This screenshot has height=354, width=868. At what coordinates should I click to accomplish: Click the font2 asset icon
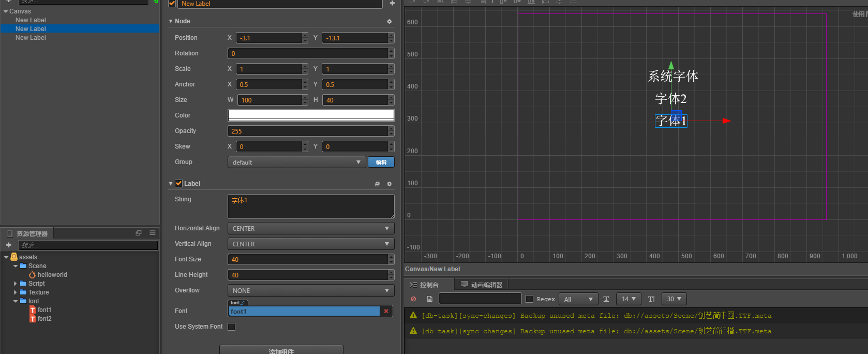coord(33,319)
